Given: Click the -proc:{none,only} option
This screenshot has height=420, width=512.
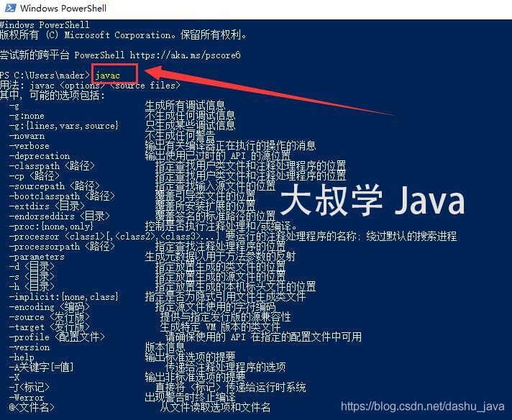Looking at the screenshot, I should click(51, 227).
